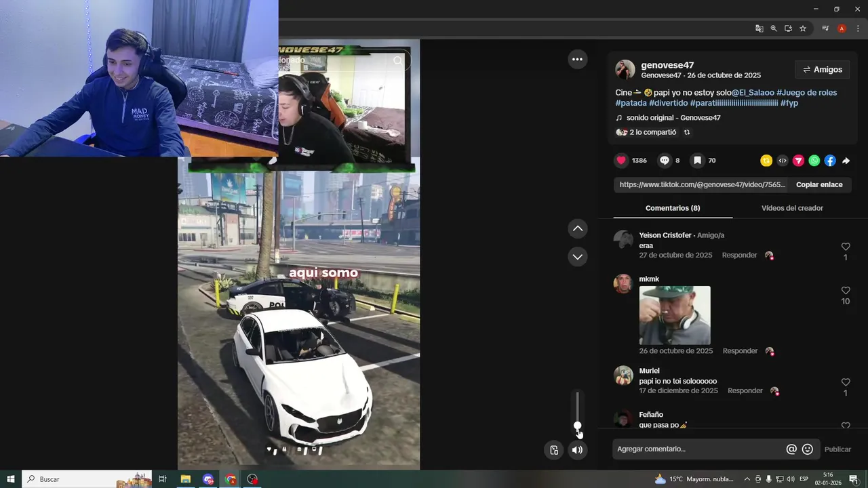Bookmark page with star icon
The height and width of the screenshot is (488, 868).
coord(803,28)
